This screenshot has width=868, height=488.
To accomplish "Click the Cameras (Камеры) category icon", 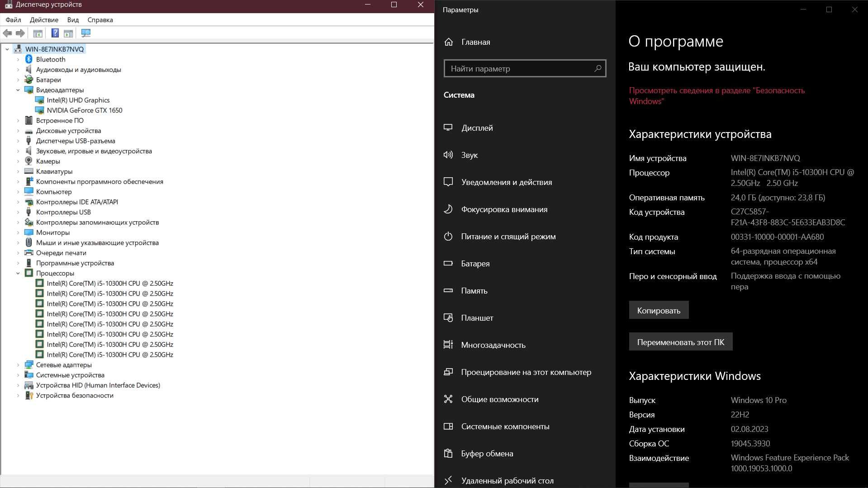I will [29, 161].
